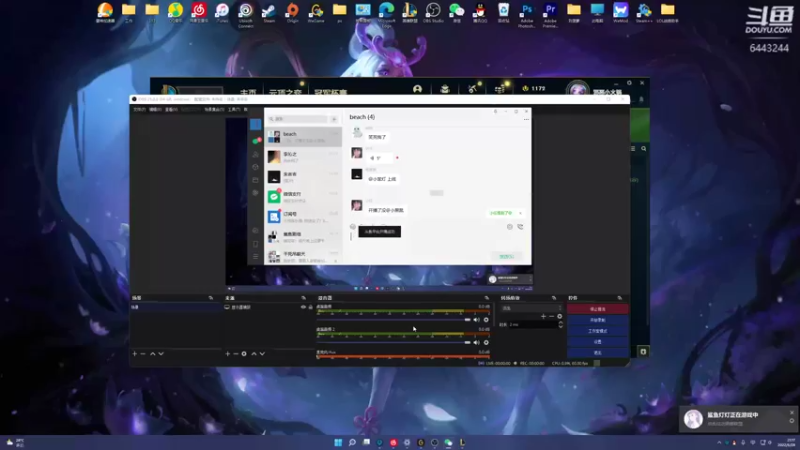
Task: Open source properties gear in OBS sources panel
Action: click(244, 354)
